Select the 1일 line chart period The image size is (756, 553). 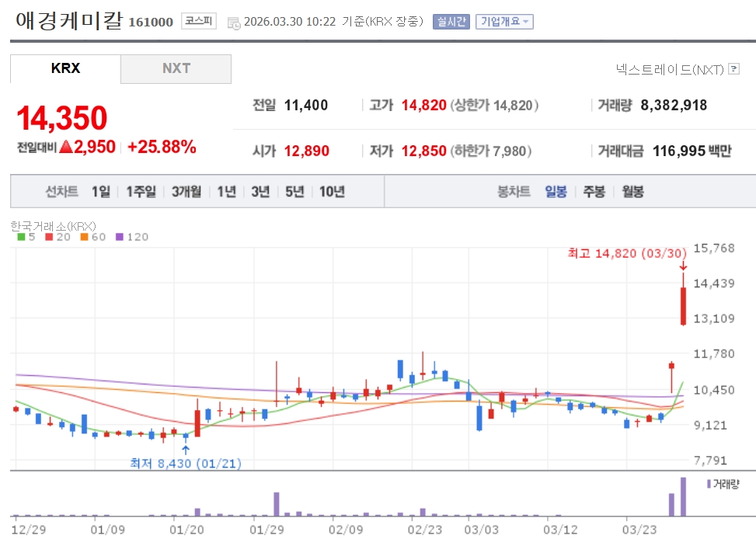[101, 191]
